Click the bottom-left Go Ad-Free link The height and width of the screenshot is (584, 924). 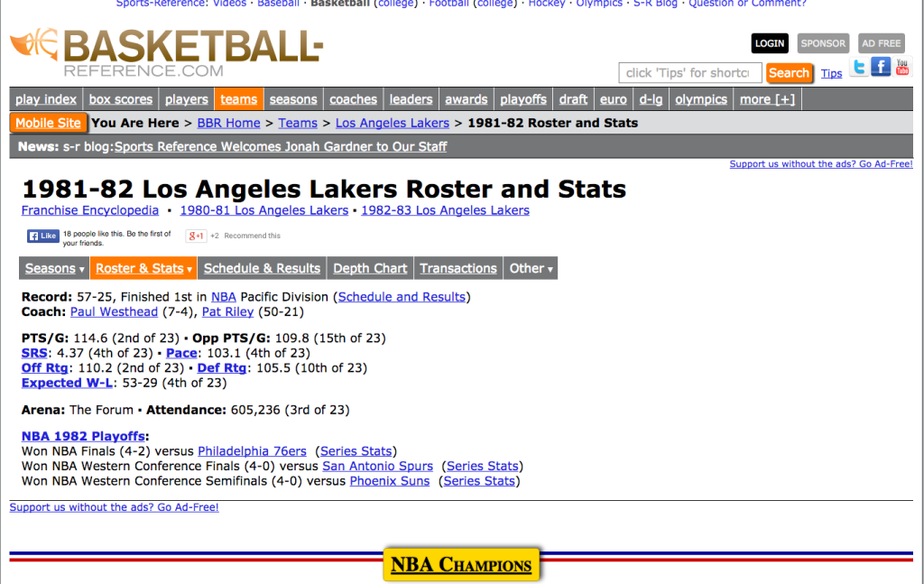point(115,506)
